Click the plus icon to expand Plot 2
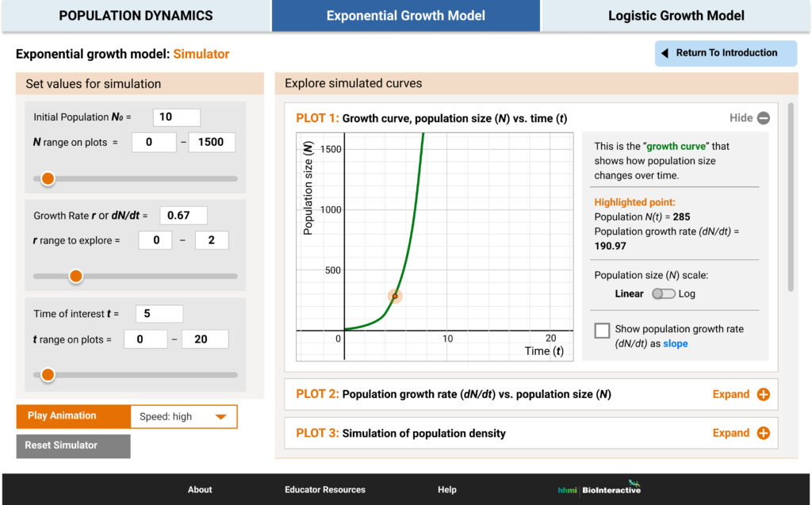Screen dimensions: 812x505 763,394
